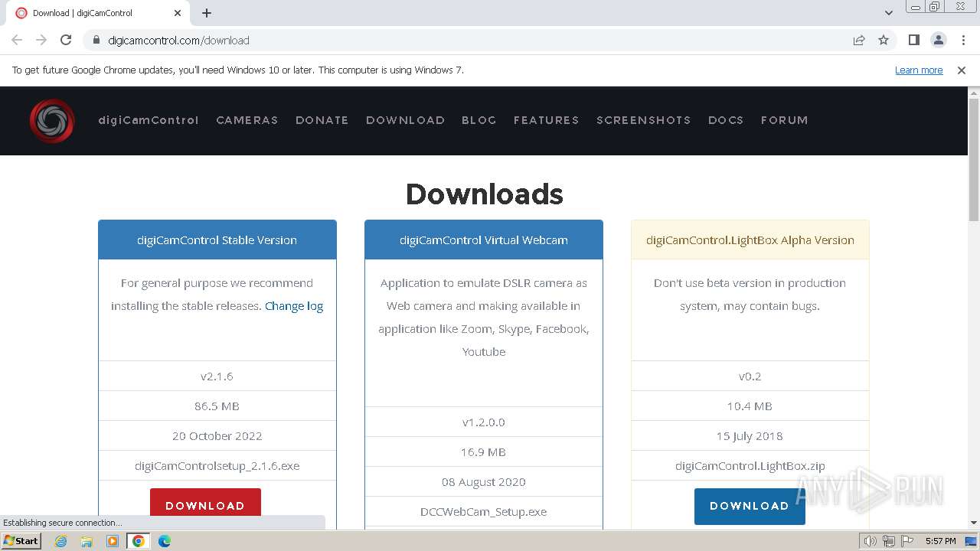This screenshot has height=551, width=980.
Task: Click the system clock showing 5:57 PM
Action: [941, 541]
